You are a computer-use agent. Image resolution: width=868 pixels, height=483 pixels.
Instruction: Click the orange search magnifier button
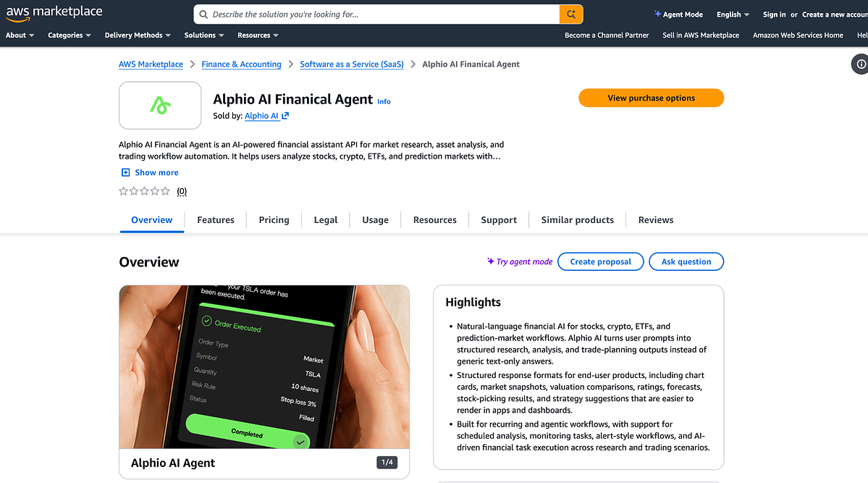tap(570, 14)
